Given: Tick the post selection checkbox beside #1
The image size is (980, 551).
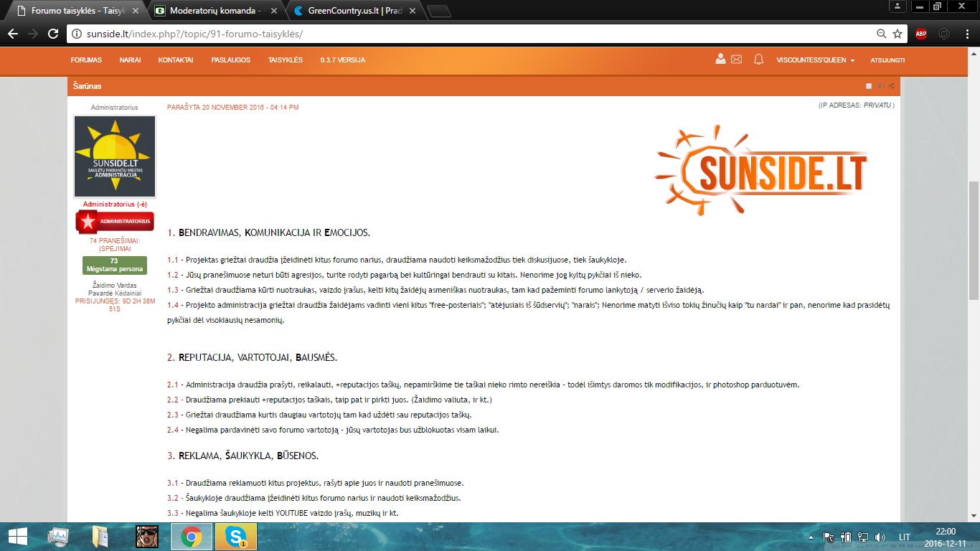Looking at the screenshot, I should coord(869,86).
